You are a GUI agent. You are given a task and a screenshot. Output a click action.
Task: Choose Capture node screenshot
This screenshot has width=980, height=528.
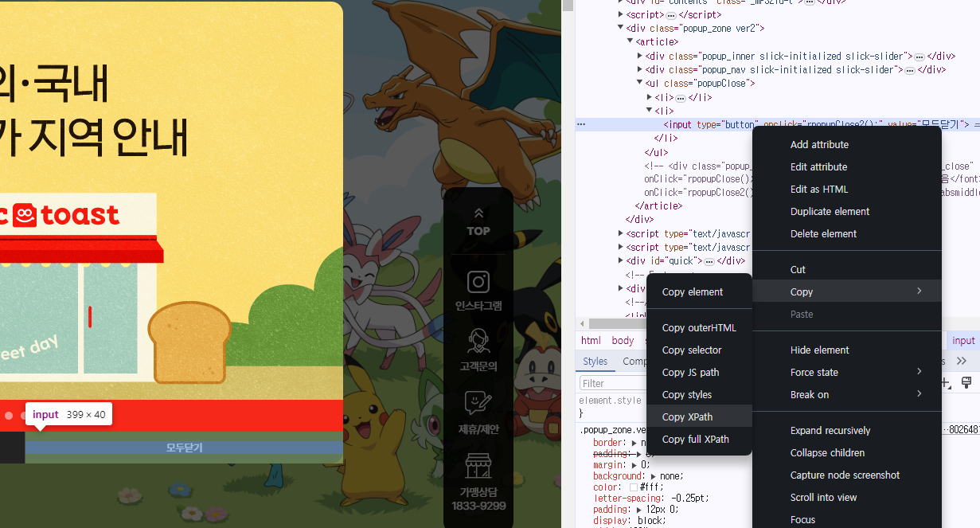pos(847,475)
